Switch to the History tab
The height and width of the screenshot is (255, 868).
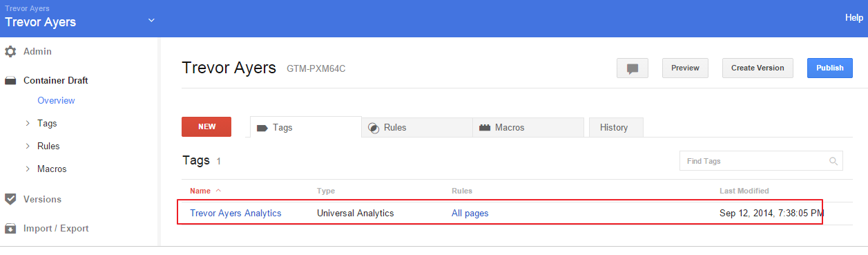click(x=615, y=127)
